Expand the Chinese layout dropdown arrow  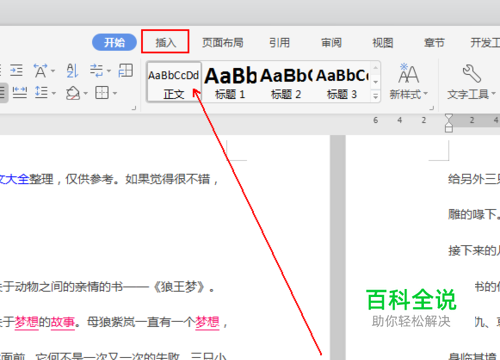tap(53, 71)
